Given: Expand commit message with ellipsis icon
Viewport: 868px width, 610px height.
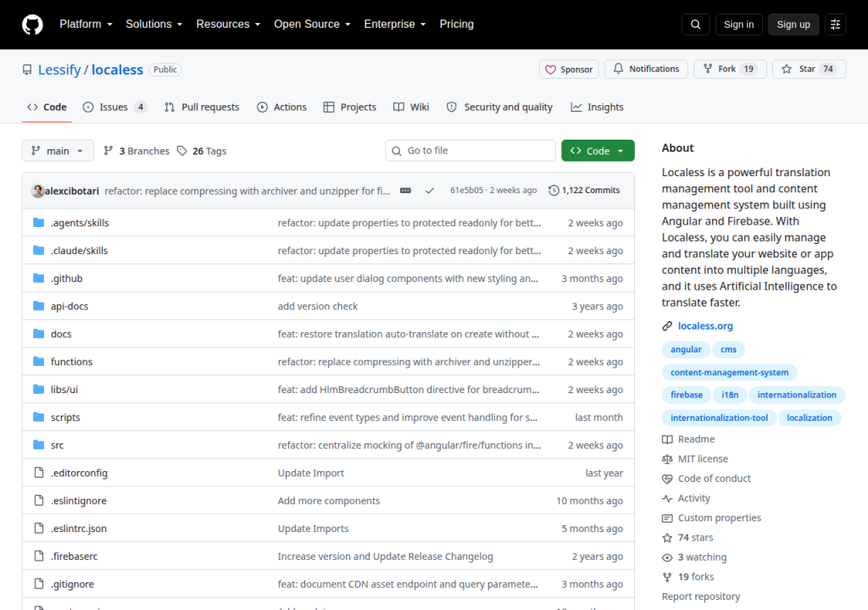Looking at the screenshot, I should (x=405, y=191).
